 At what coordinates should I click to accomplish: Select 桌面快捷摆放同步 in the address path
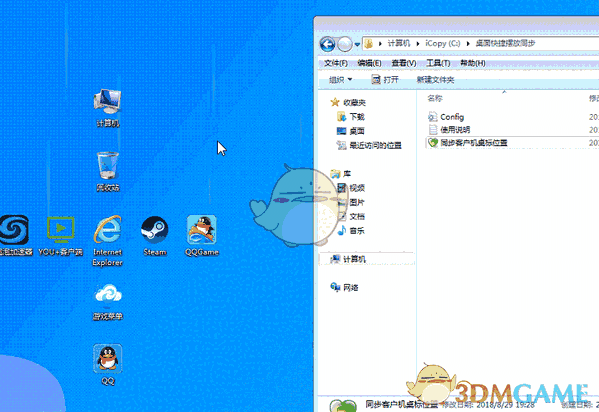(505, 44)
